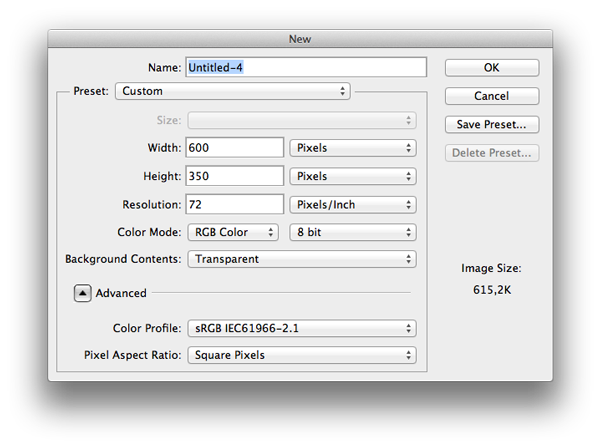600x447 pixels.
Task: Collapse the Advanced section triangle button
Action: (82, 293)
